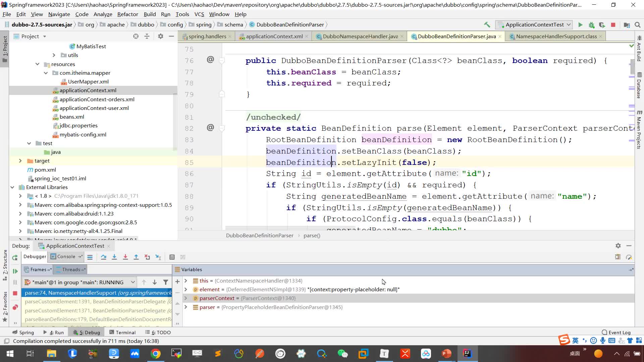Expand the target folder
Image resolution: width=644 pixels, height=362 pixels.
click(x=20, y=161)
